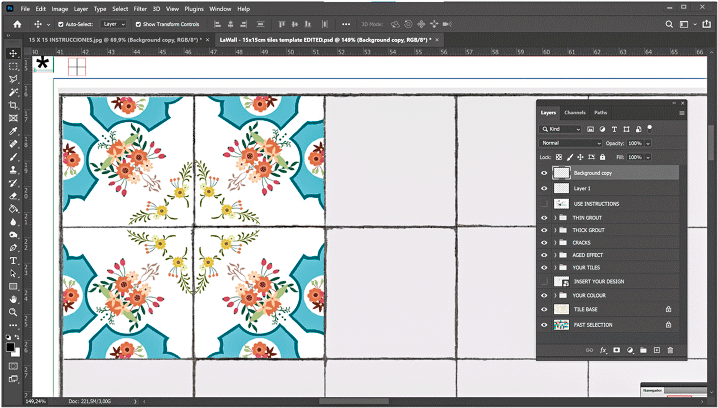Click the Home icon in options bar
This screenshot has height=408, width=718.
[x=16, y=23]
